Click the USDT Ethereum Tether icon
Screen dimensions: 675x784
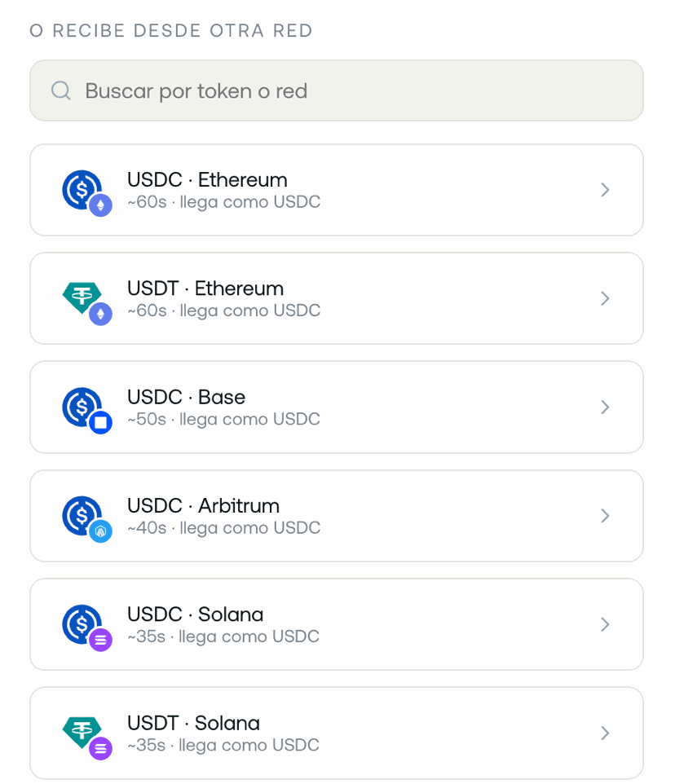pos(82,298)
